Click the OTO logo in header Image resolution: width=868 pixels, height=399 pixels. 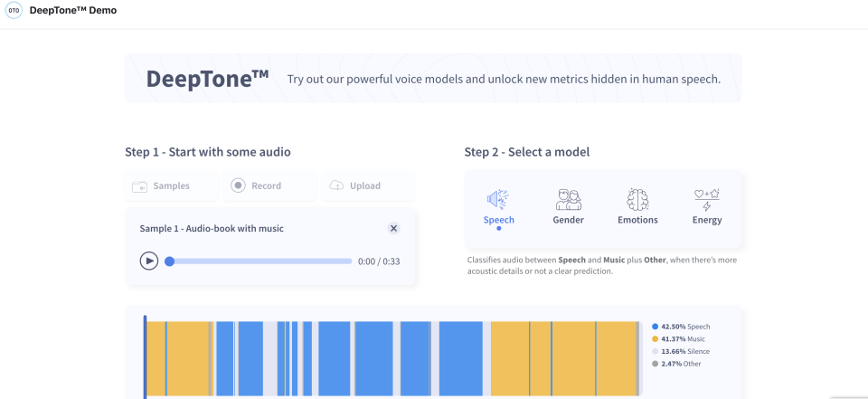[14, 11]
